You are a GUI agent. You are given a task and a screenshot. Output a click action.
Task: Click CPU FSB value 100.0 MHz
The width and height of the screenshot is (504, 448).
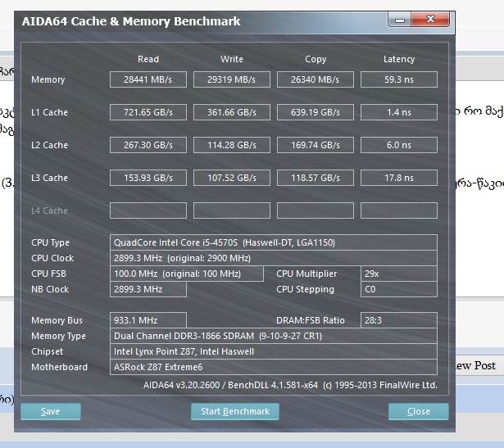pyautogui.click(x=187, y=274)
